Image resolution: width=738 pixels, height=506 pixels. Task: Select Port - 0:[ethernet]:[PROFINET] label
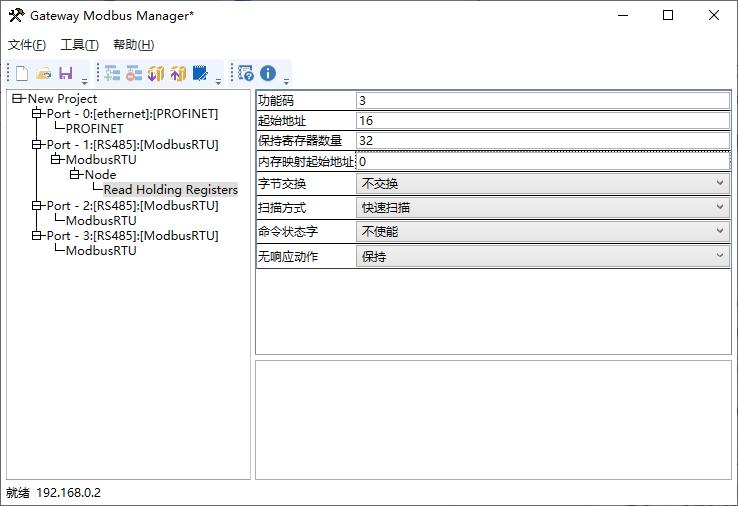pos(132,113)
